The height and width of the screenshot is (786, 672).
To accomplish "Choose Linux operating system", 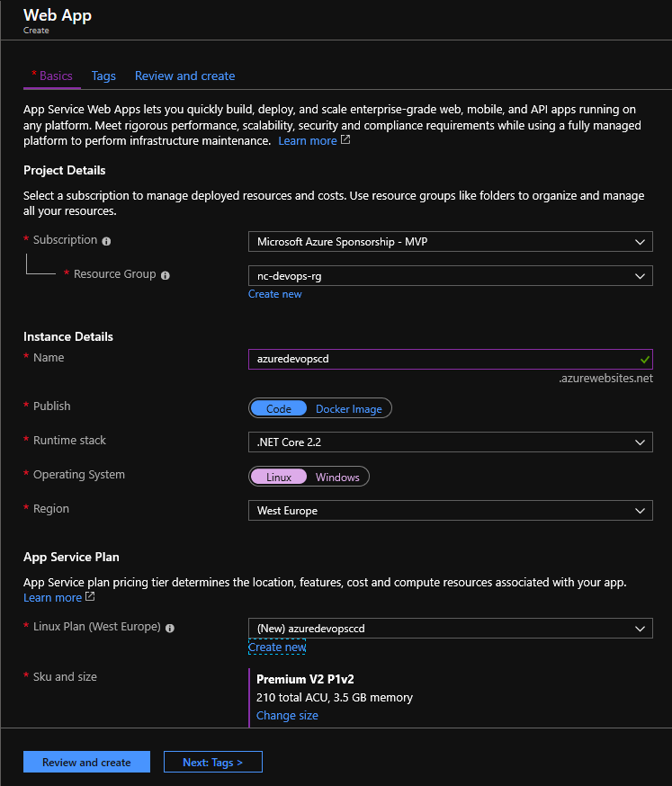I will pos(278,477).
